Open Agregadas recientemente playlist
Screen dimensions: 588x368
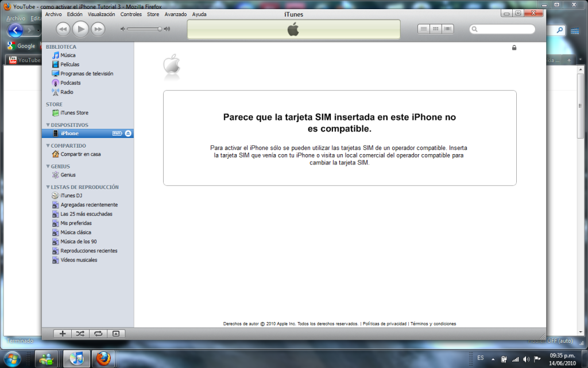[88, 205]
